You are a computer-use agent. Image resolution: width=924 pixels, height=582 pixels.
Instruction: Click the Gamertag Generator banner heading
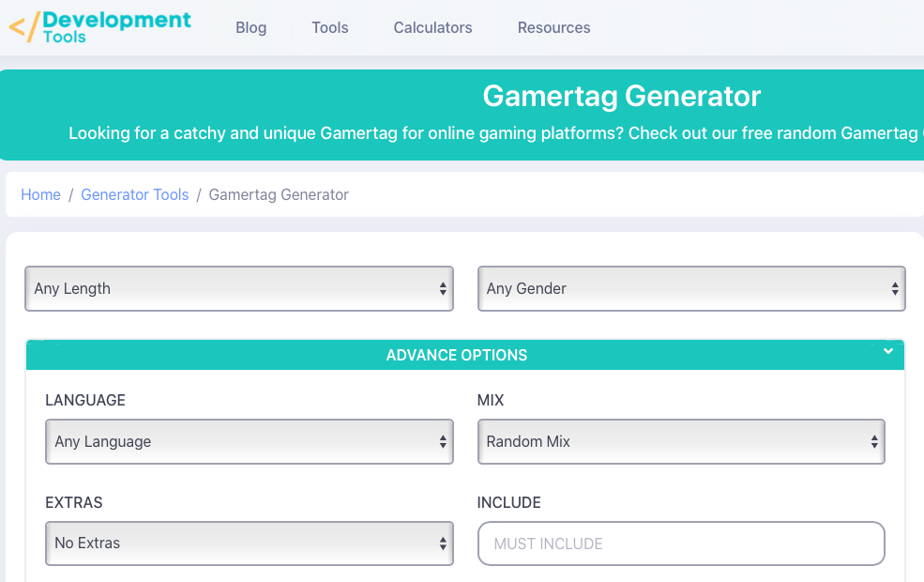pyautogui.click(x=621, y=96)
